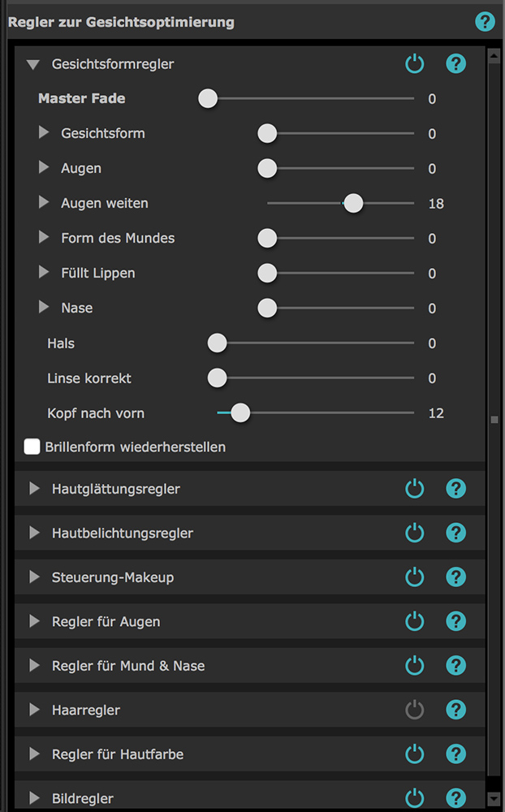Open help for Haarregler
The height and width of the screenshot is (812, 505).
click(455, 710)
